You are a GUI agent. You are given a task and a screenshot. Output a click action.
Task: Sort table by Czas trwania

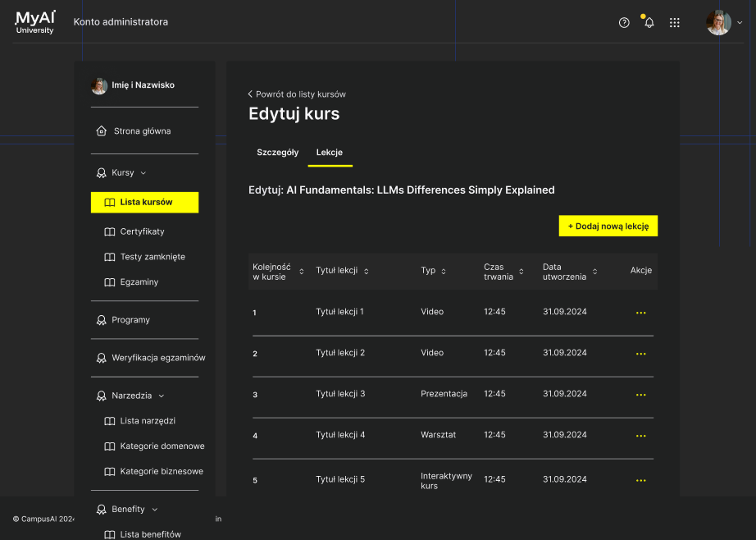pos(521,272)
